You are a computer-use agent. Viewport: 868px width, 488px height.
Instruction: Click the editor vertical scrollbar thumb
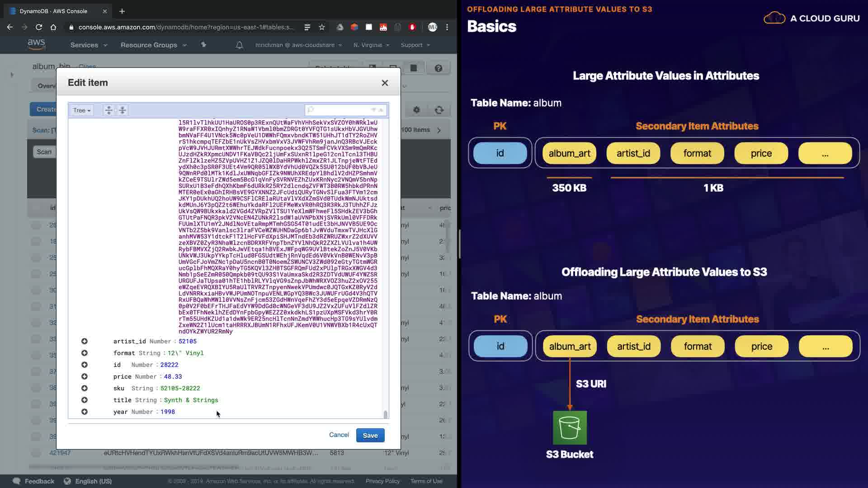tap(385, 414)
